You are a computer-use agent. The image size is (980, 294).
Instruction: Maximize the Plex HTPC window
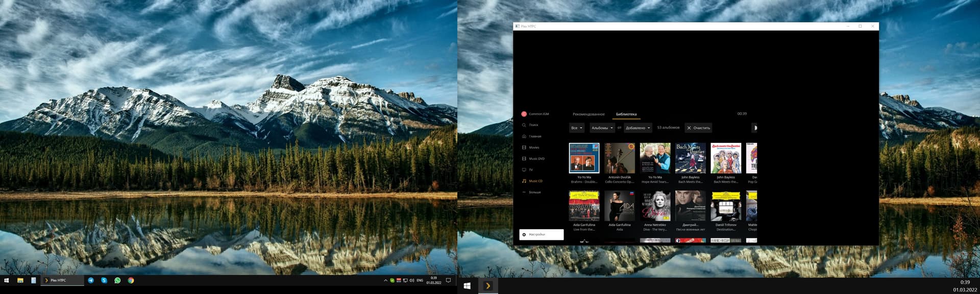[860, 26]
